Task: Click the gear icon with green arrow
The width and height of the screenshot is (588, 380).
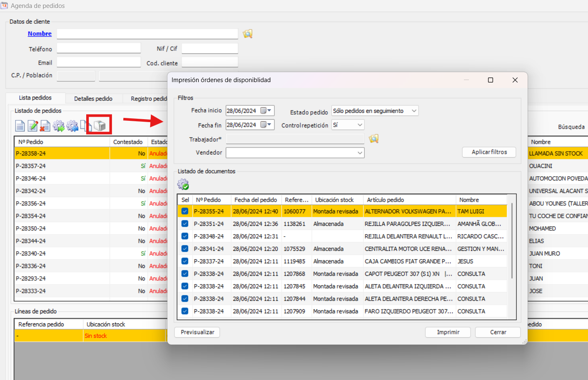Action: tap(59, 125)
